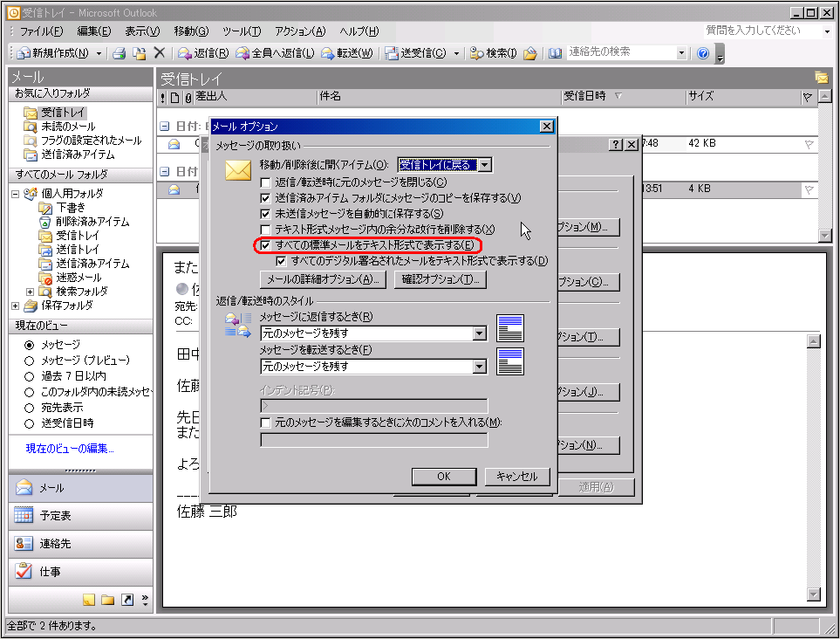Check テキスト形式メッセージ内の余分な改行を削除する
The image size is (840, 639).
pyautogui.click(x=265, y=230)
